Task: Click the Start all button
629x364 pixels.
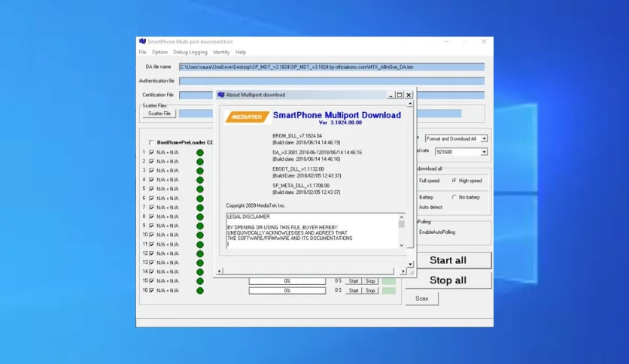Action: pos(448,260)
